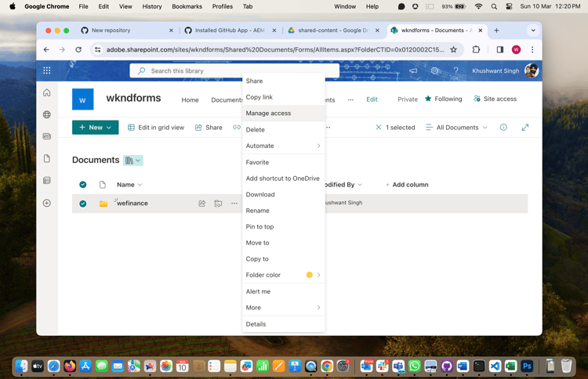Open the All Documents view dropdown
This screenshot has height=379, width=588.
click(456, 128)
